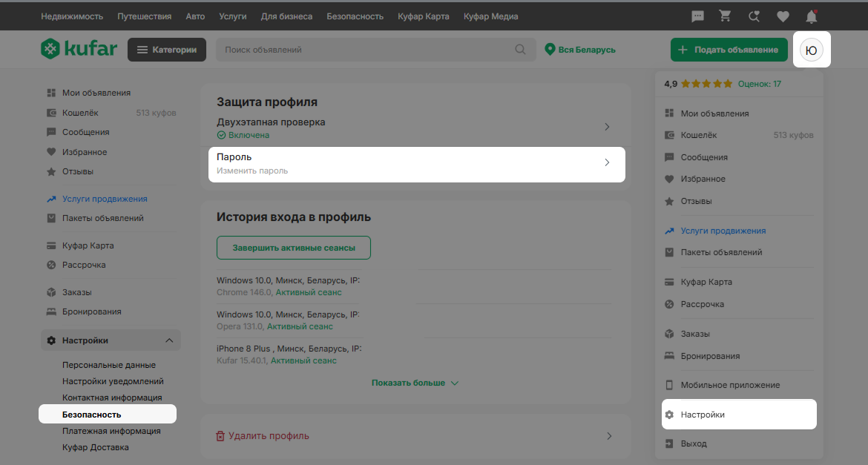Select Персональные данные in settings submenu
Viewport: 868px width, 465px height.
point(109,365)
